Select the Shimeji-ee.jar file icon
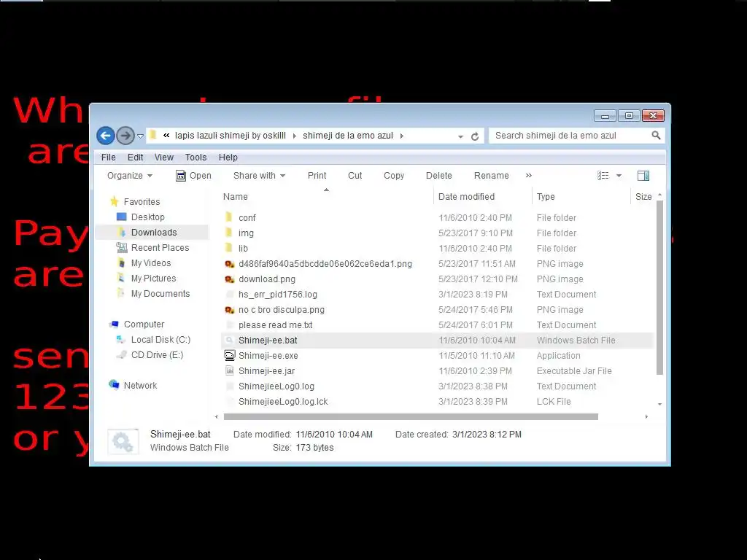 (x=230, y=371)
